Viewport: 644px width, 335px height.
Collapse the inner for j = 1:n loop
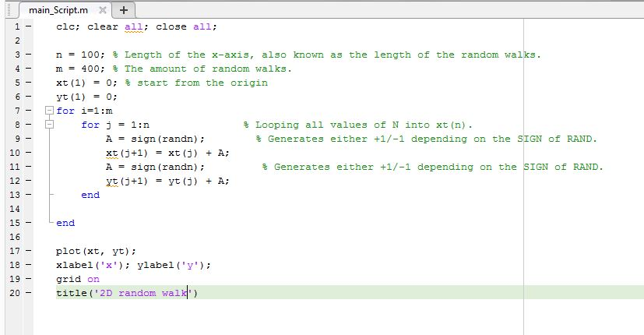tap(49, 124)
